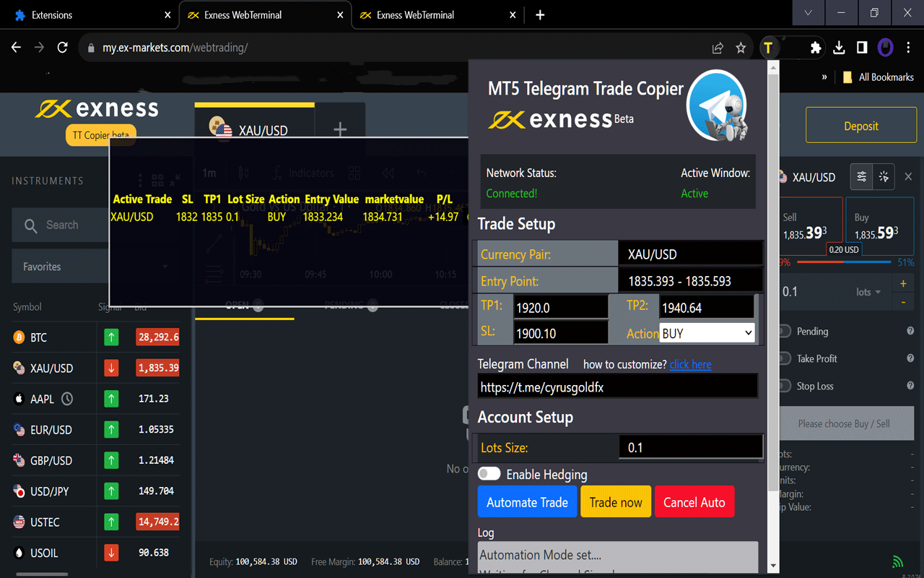The image size is (924, 578).
Task: Toggle the Take Profit switch
Action: click(785, 358)
